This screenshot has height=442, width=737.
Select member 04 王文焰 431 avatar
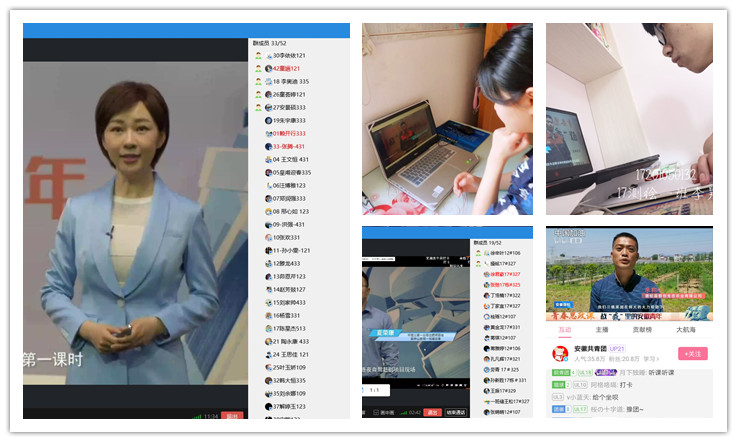tap(269, 159)
